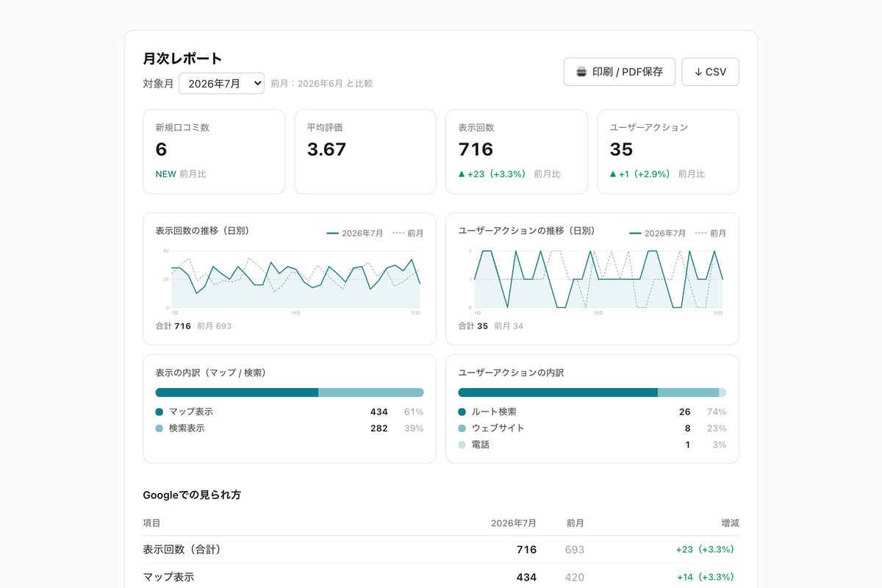Click the 前月 table column header
Image resolution: width=882 pixels, height=588 pixels.
[x=575, y=523]
